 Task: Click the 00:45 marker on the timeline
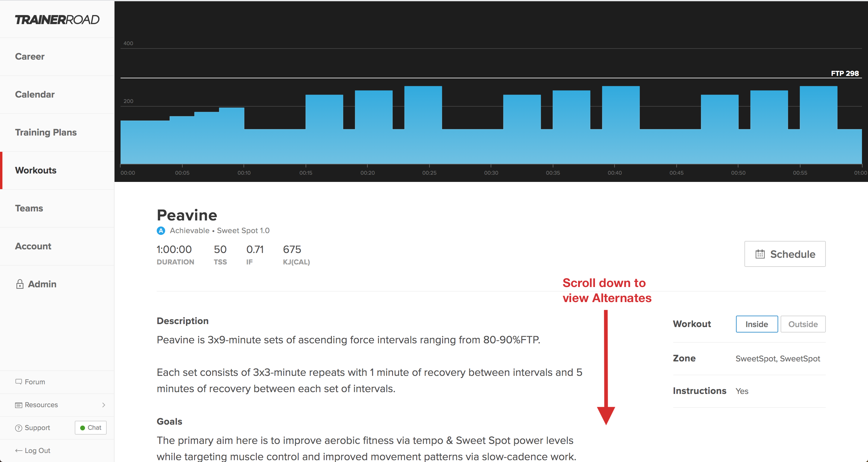[676, 173]
